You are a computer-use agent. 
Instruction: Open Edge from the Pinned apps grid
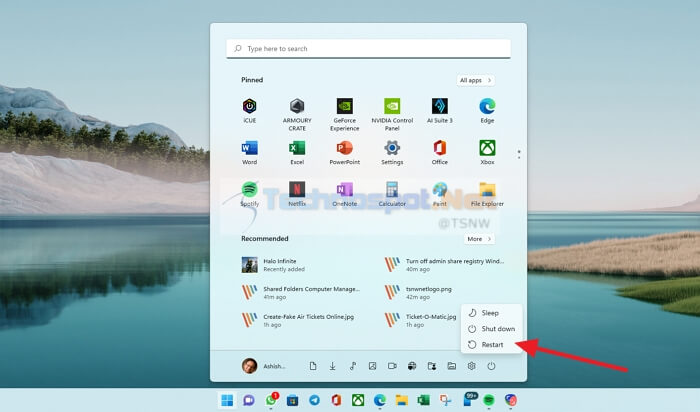click(x=487, y=111)
